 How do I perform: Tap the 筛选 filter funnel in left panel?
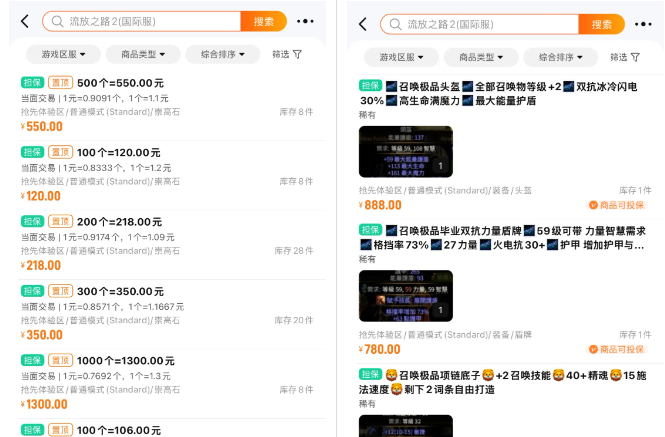click(287, 54)
